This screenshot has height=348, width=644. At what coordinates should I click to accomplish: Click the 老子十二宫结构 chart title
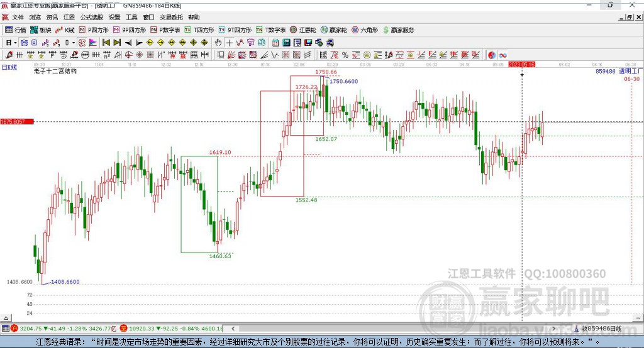pos(55,71)
